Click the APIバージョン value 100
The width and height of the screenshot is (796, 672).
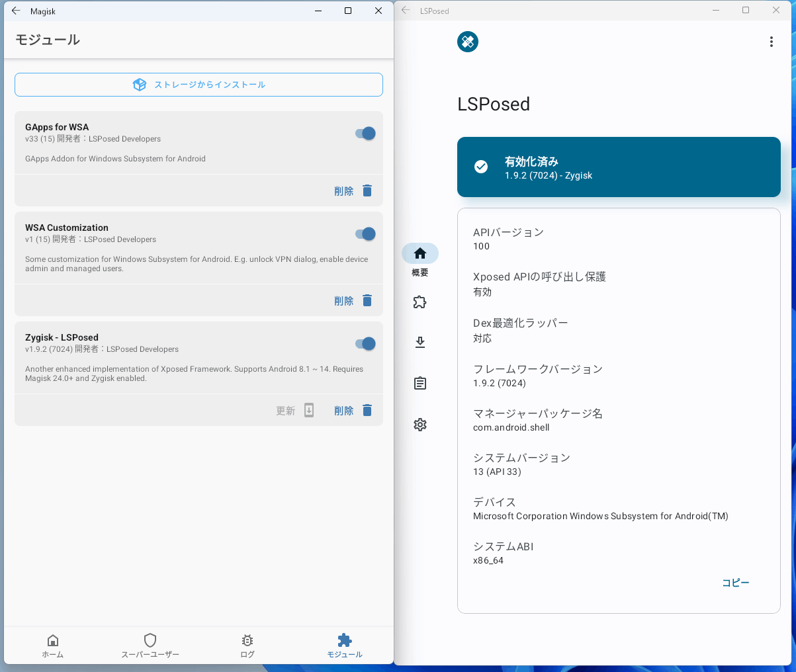[x=482, y=246]
